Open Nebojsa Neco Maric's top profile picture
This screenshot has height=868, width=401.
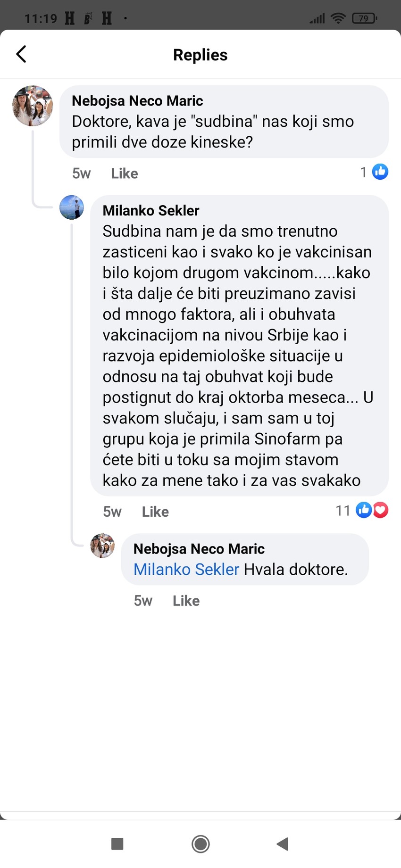point(33,106)
